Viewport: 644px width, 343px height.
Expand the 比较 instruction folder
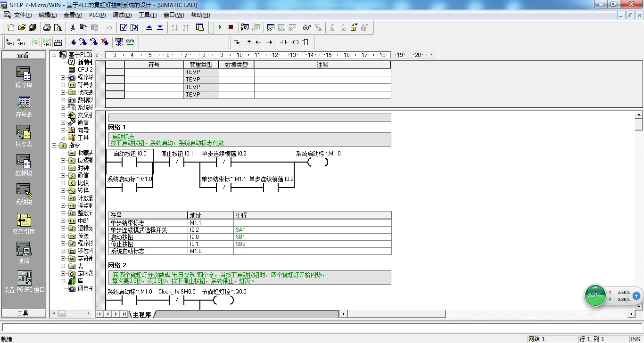(x=63, y=183)
